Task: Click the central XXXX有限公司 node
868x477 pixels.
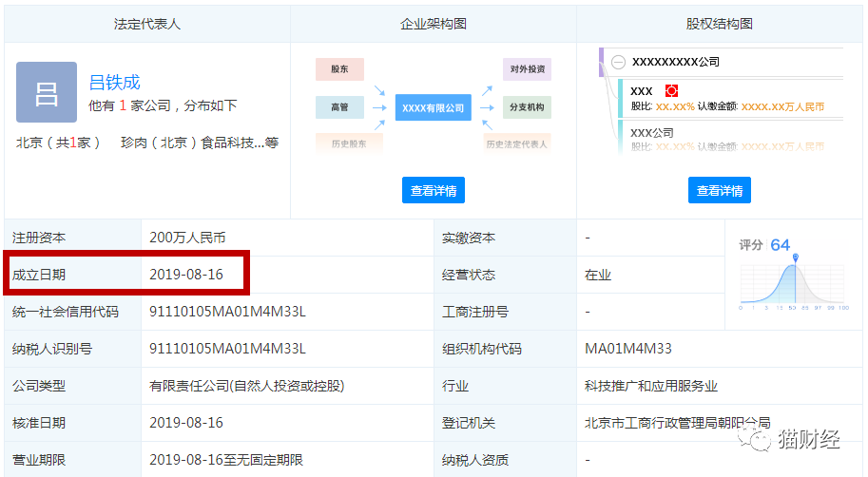Action: [x=434, y=108]
